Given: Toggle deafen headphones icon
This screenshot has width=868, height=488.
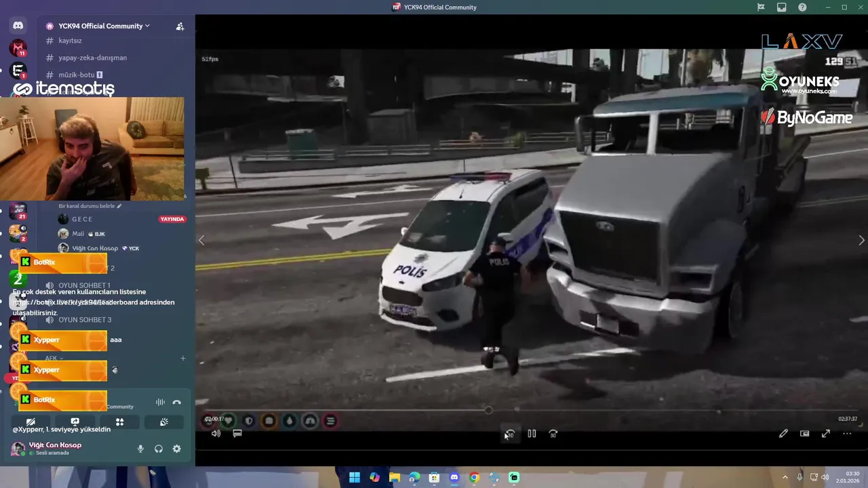Looking at the screenshot, I should [159, 449].
